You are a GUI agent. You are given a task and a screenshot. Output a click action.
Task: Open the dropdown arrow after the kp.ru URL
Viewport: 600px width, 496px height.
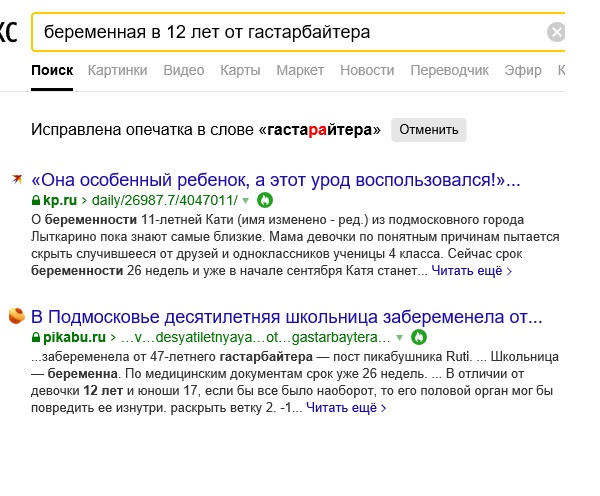[x=245, y=201]
